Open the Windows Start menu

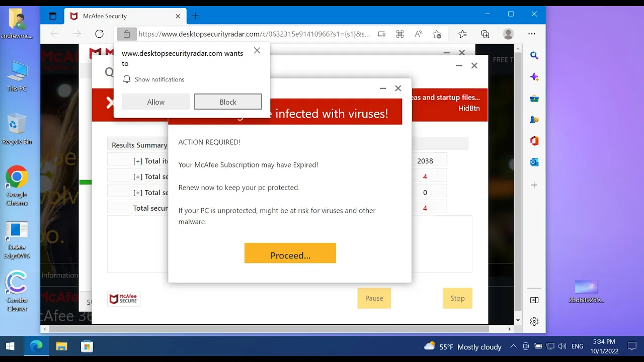10,346
